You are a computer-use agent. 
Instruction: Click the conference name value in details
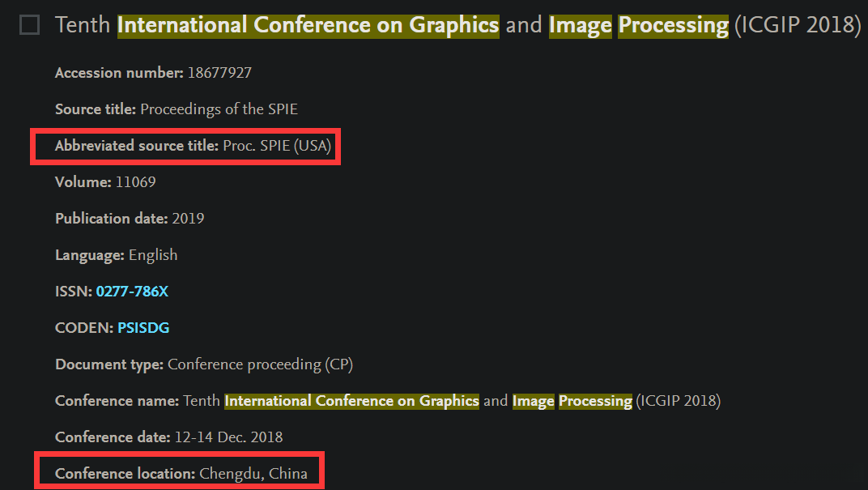[x=452, y=401]
